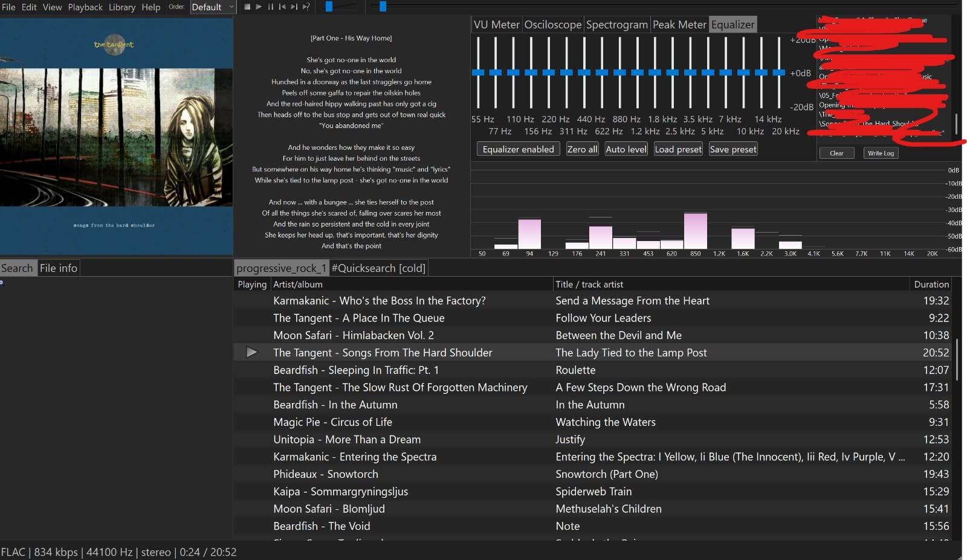
Task: Click the random playback icon
Action: click(x=306, y=7)
